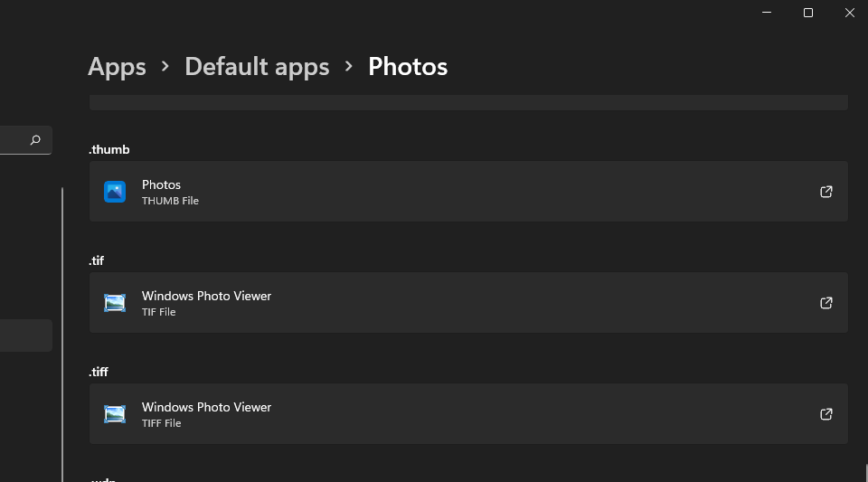Select the 'TIF File' Windows Photo Viewer entry
Screen dimensions: 868x482
coord(452,303)
